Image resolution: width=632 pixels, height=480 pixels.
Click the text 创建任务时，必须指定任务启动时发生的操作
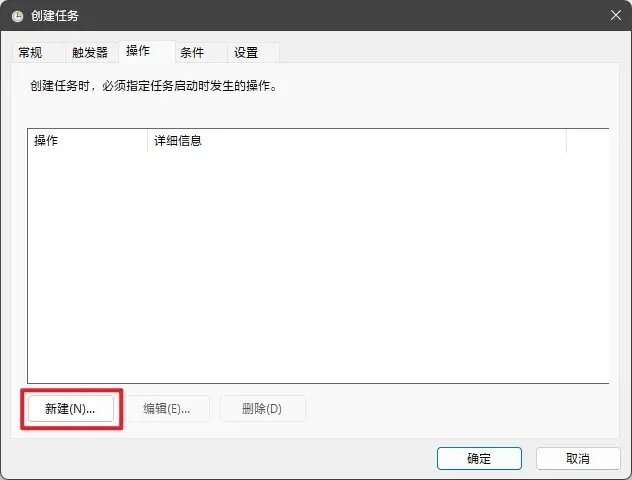point(153,86)
